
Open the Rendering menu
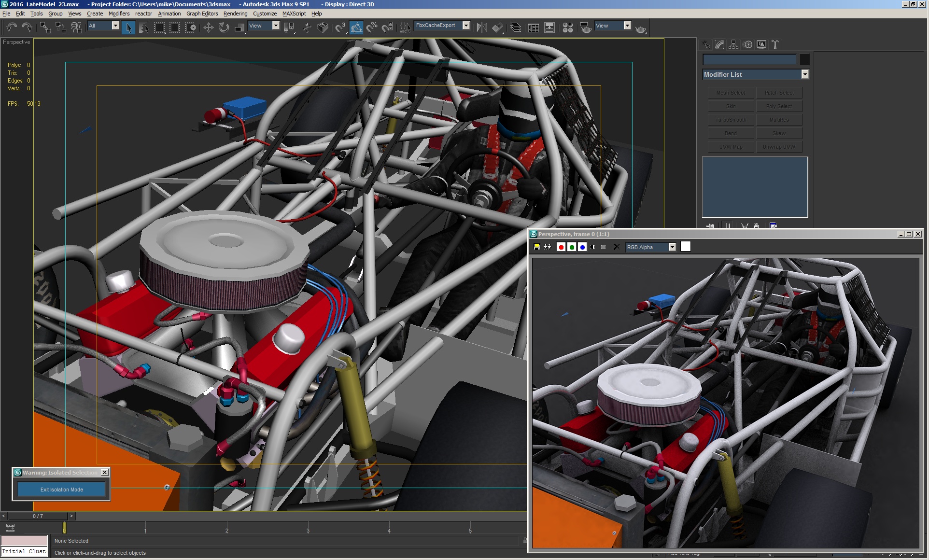[235, 14]
